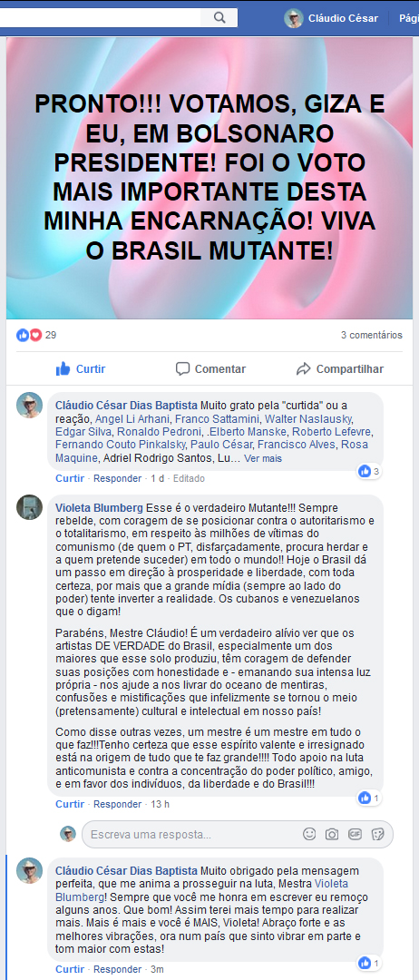The width and height of the screenshot is (419, 980).
Task: Open the Angel Li Arhani tagged name
Action: pyautogui.click(x=132, y=418)
